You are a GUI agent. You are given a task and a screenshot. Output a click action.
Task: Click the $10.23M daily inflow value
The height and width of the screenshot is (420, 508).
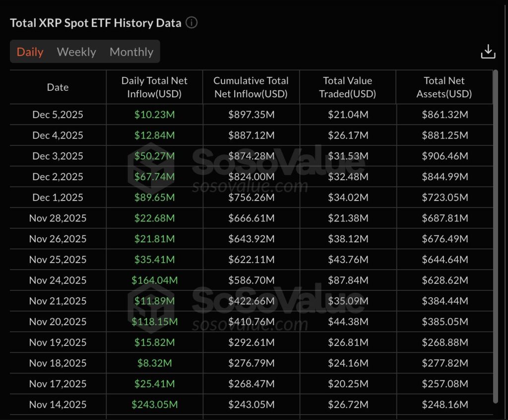[154, 114]
